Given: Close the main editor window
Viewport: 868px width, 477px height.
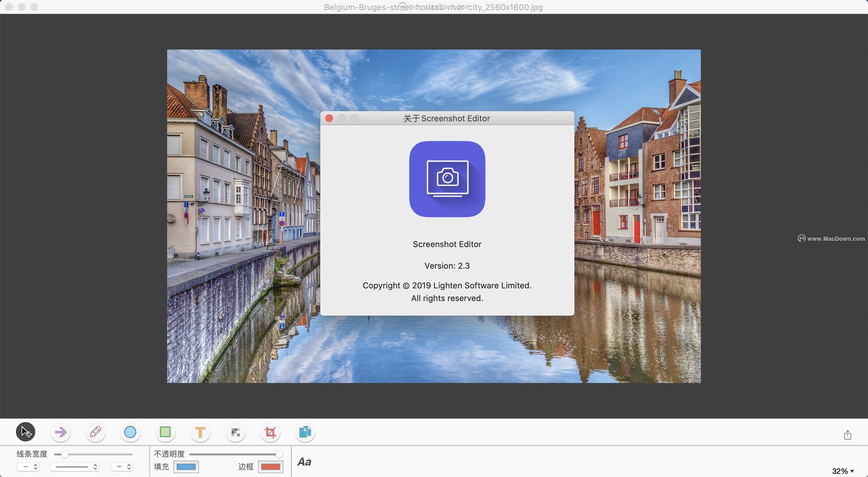Looking at the screenshot, I should (9, 7).
